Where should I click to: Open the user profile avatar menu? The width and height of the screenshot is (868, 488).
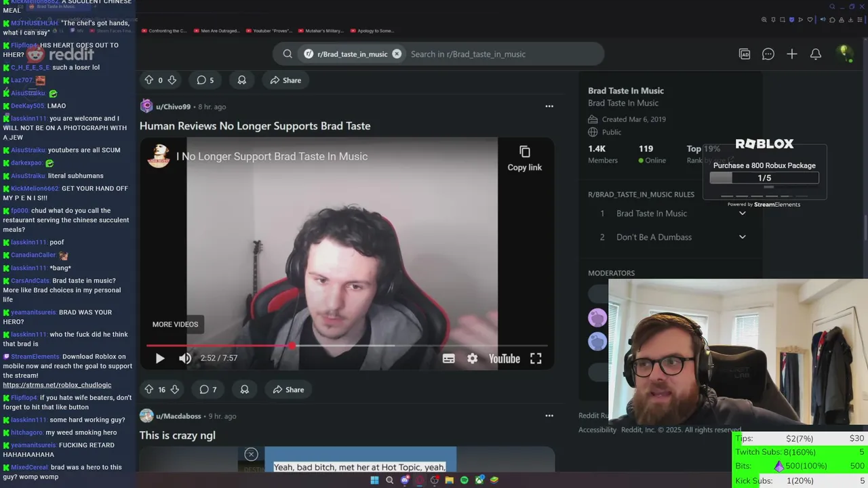(x=845, y=54)
